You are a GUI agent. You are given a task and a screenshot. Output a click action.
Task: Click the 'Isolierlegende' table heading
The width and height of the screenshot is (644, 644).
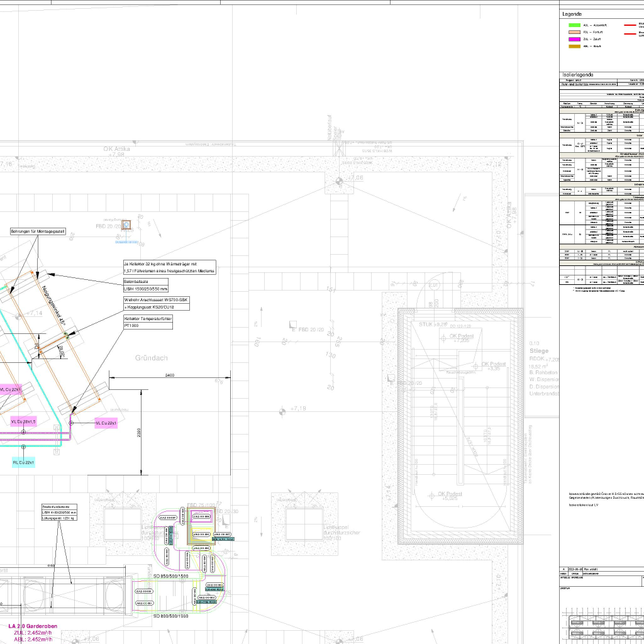point(577,75)
